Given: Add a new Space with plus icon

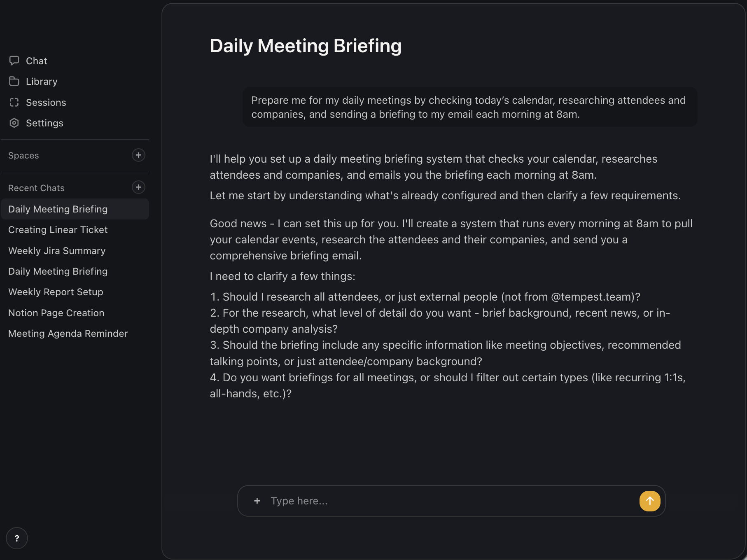Looking at the screenshot, I should click(138, 155).
